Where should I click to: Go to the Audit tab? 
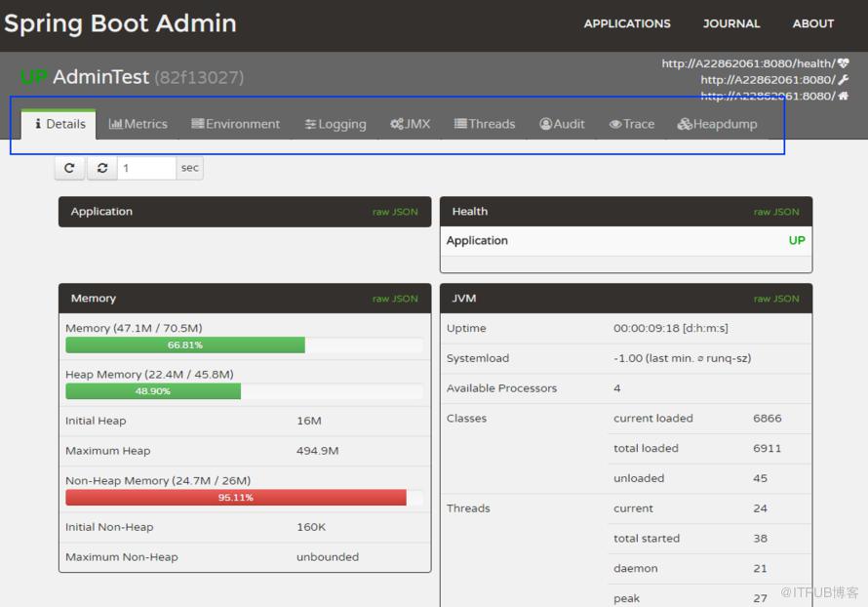[562, 124]
